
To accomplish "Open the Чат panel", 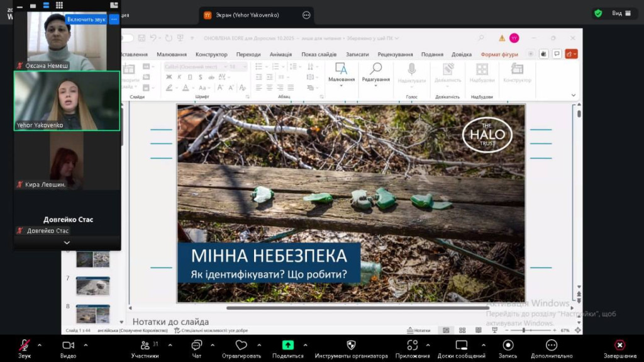I will [196, 346].
